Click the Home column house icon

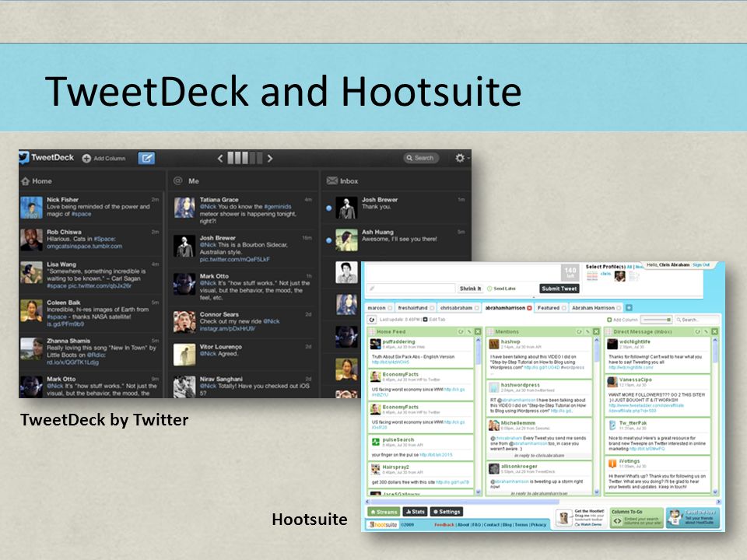(25, 181)
